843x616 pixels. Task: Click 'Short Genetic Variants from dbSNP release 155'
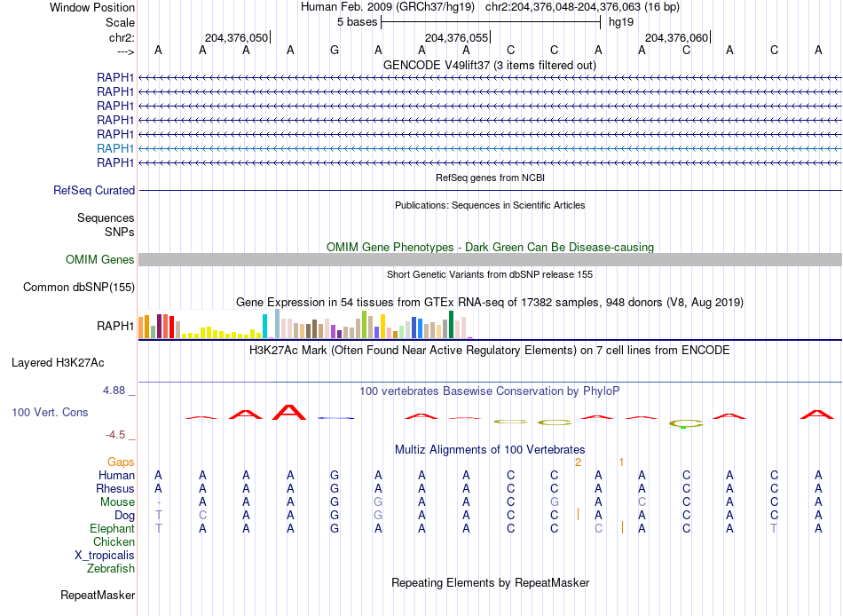pyautogui.click(x=490, y=274)
